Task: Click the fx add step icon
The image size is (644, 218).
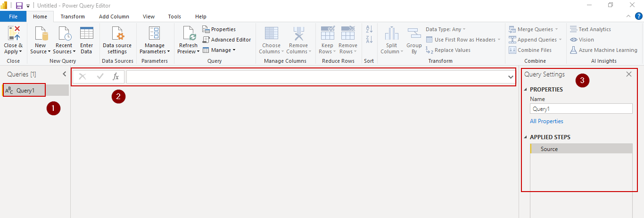Action: (x=116, y=76)
